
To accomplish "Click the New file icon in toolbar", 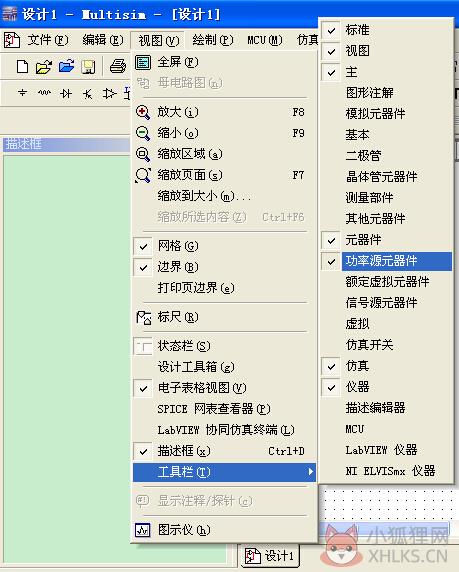I will 22,67.
